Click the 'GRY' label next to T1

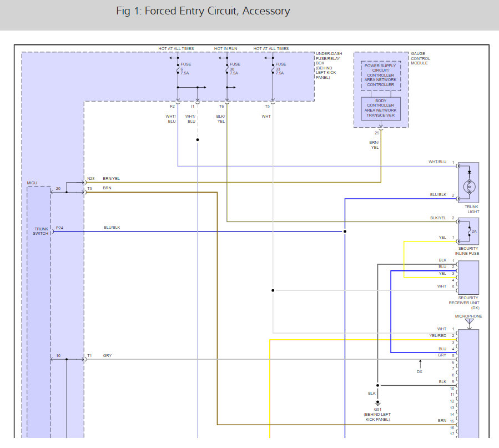click(107, 356)
